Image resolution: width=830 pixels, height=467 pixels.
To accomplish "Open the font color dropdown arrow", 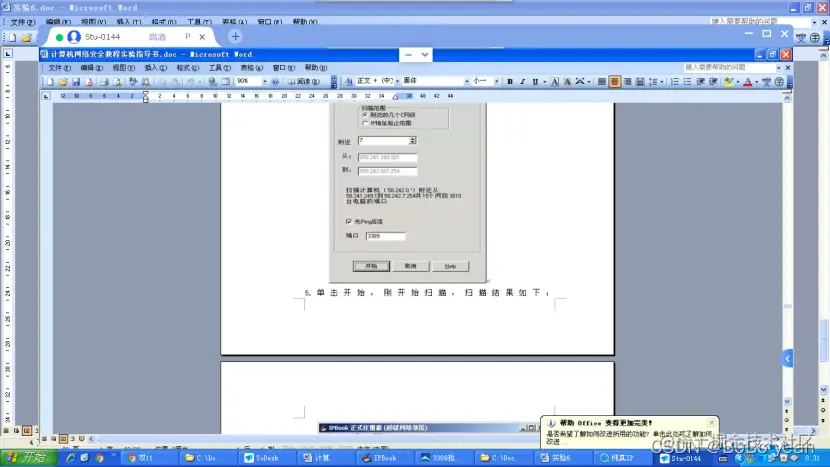I will 756,82.
